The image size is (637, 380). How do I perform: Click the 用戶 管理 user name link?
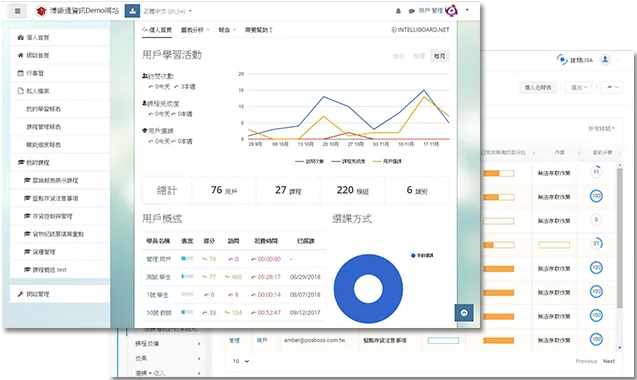click(431, 11)
